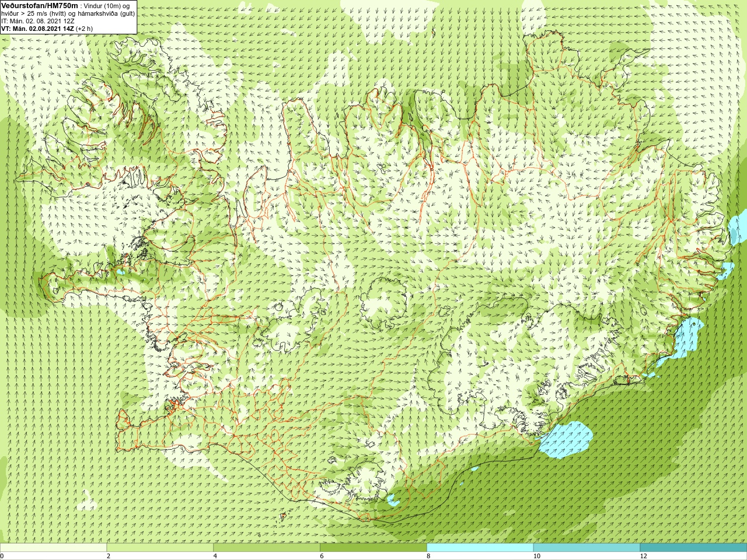
Task: Click the "(+2 h)" forecast offset text
Action: click(x=84, y=28)
